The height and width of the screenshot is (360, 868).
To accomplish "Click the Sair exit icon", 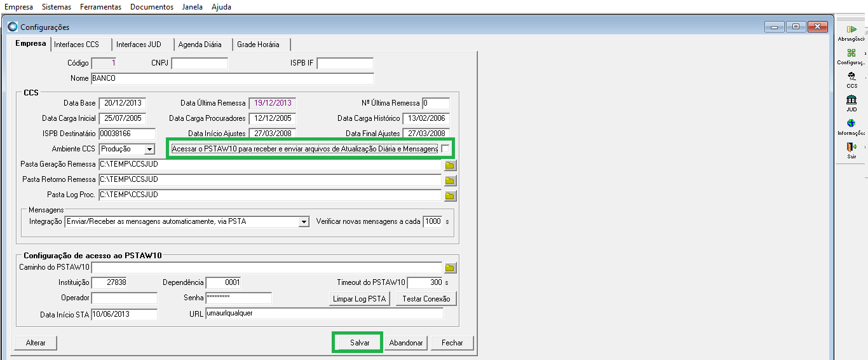I will (851, 147).
